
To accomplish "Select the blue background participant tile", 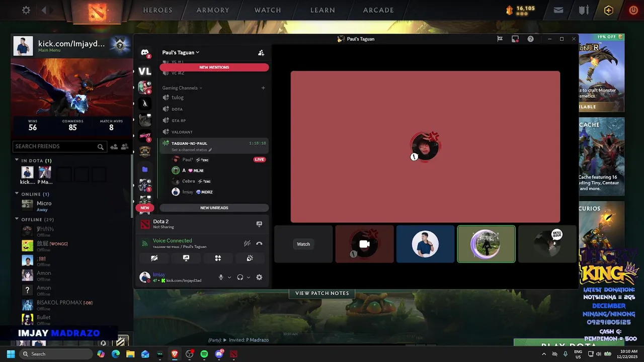I will (x=425, y=244).
